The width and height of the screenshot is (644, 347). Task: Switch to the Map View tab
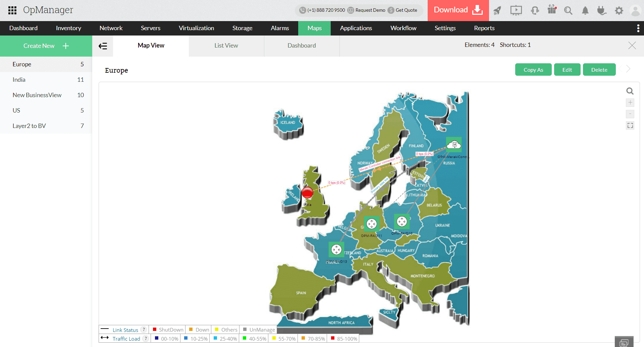click(151, 46)
